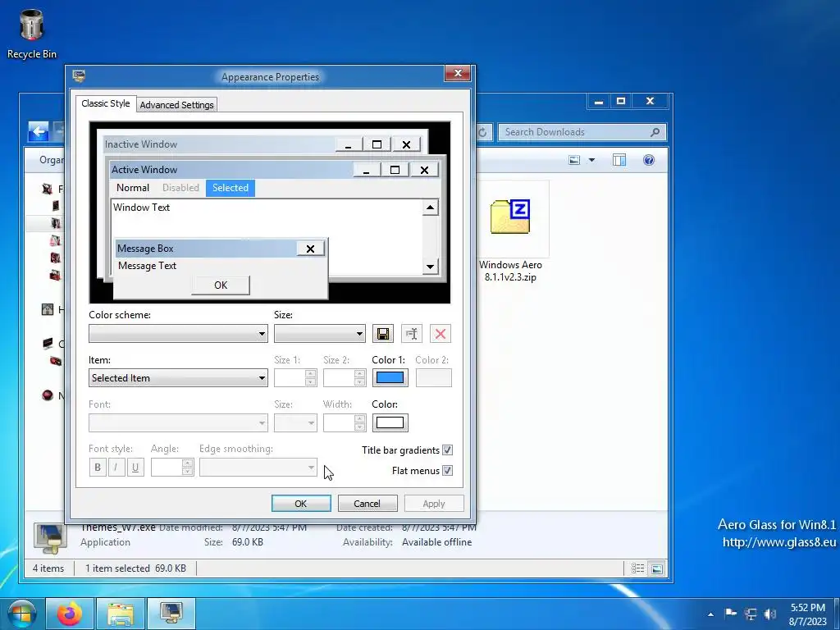Click the Explorer change view icon
The image size is (840, 630).
[574, 160]
